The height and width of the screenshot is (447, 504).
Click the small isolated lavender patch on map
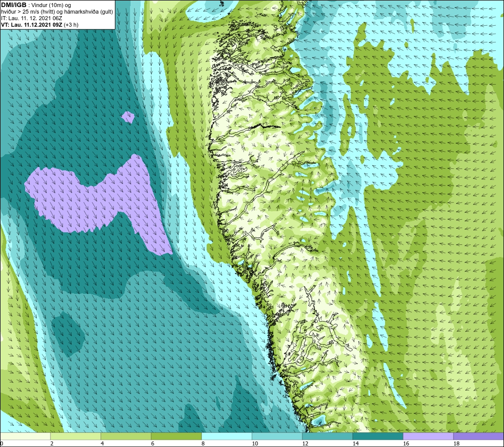[x=128, y=117]
